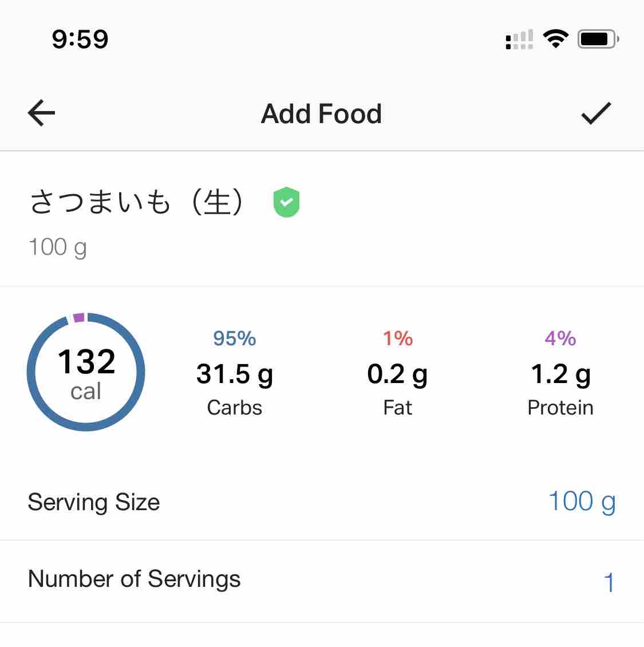Tap the Add Food header title

[321, 113]
